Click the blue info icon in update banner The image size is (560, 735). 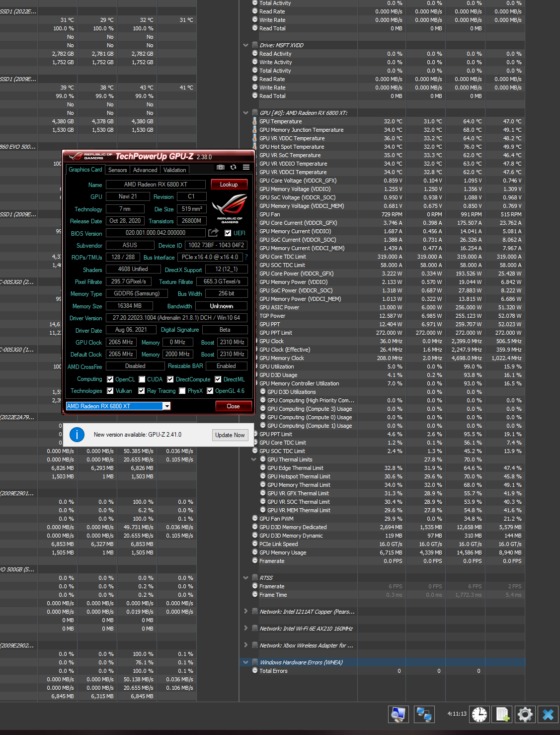click(77, 435)
